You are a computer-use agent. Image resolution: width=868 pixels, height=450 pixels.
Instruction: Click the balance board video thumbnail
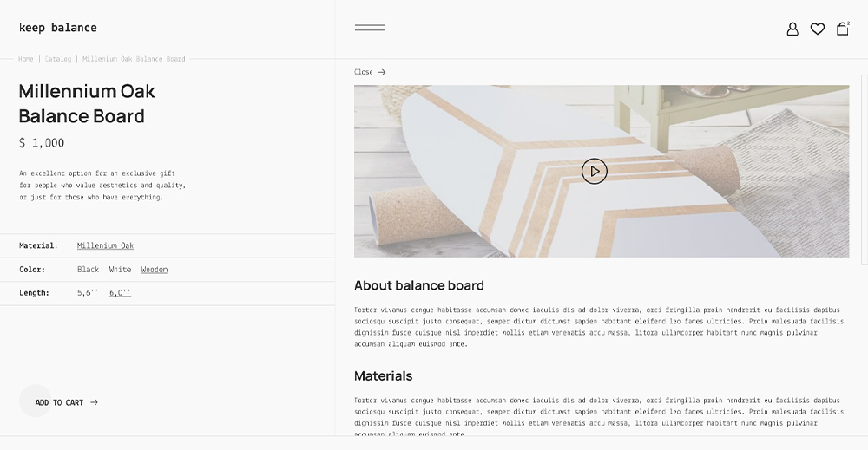tap(602, 171)
